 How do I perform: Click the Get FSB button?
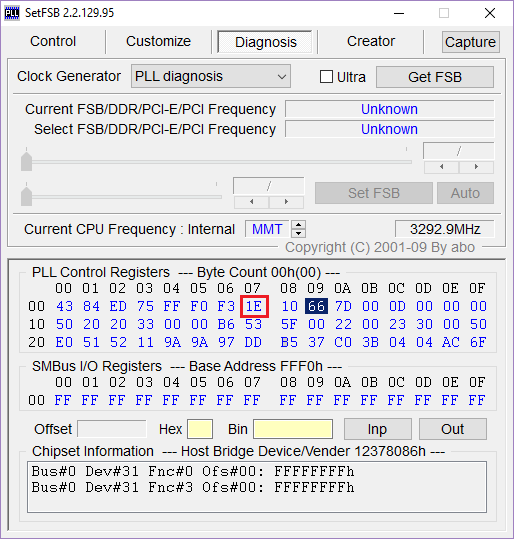(435, 77)
